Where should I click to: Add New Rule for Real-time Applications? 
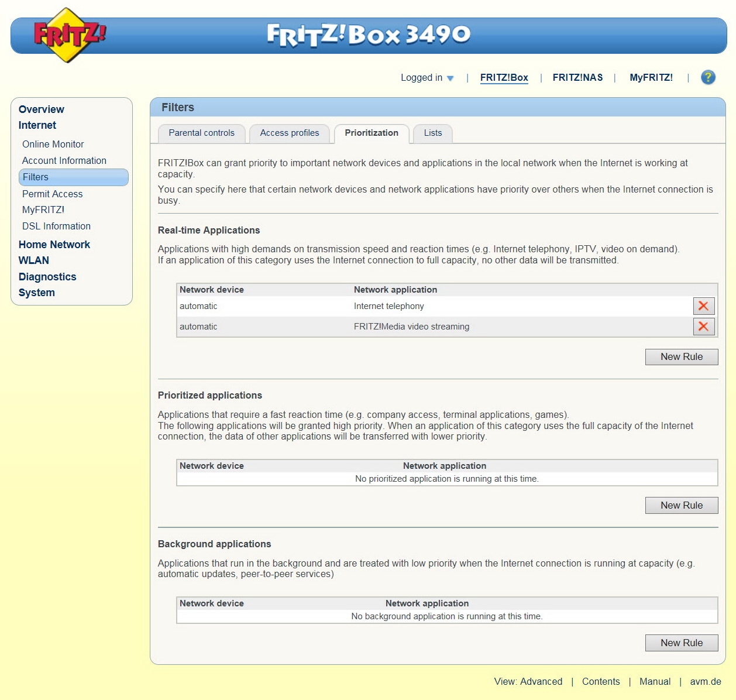682,357
